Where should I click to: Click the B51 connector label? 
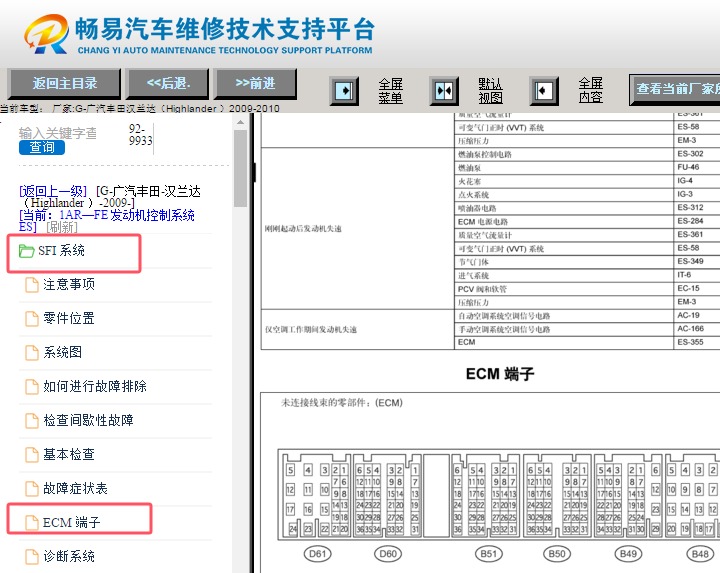coord(489,554)
